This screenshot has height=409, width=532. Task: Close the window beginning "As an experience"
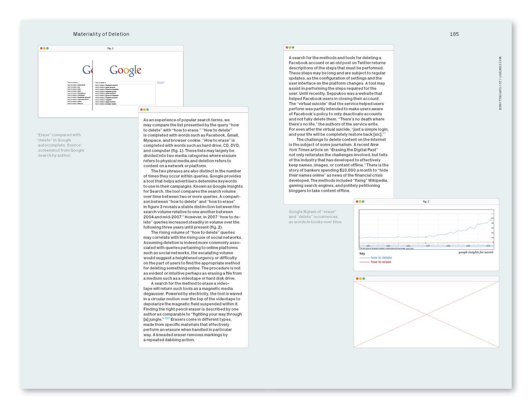[141, 110]
